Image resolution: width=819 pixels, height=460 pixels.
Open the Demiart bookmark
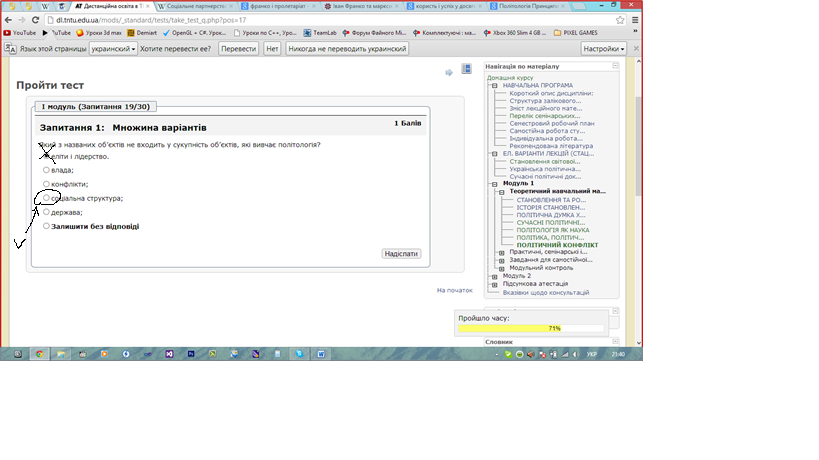pos(142,32)
